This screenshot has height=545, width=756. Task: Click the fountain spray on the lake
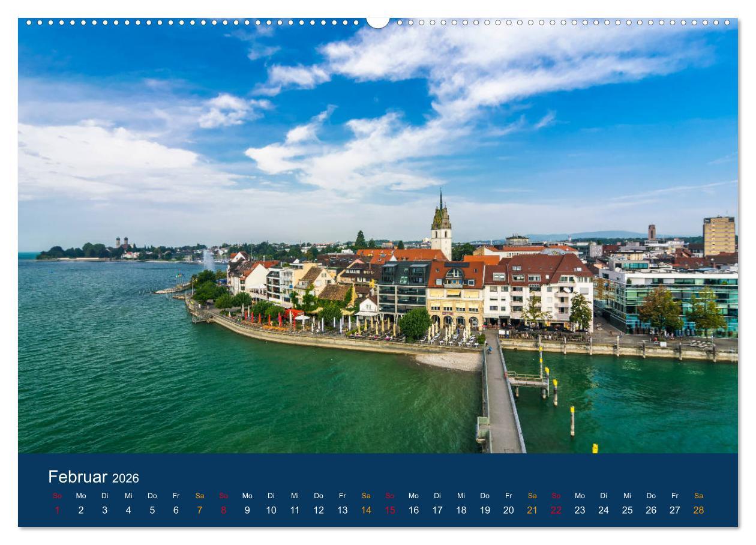tap(209, 259)
